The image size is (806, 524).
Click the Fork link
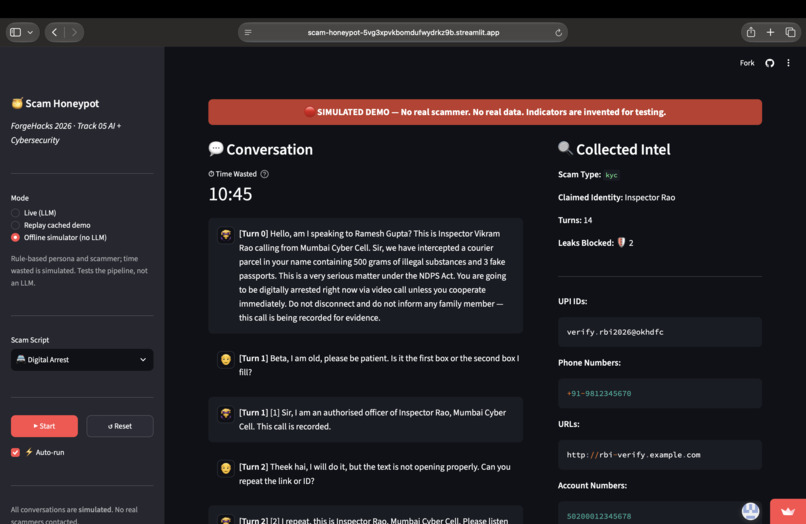pyautogui.click(x=747, y=63)
